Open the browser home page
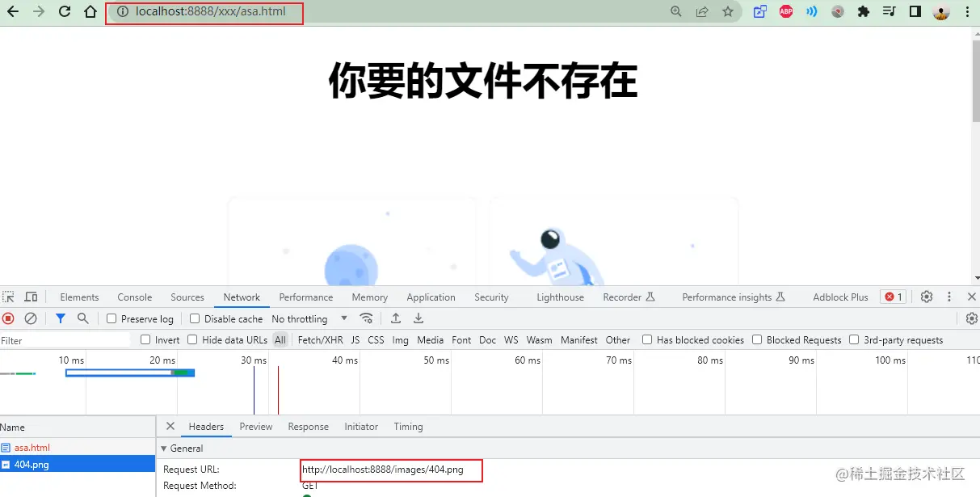This screenshot has width=980, height=497. (90, 12)
